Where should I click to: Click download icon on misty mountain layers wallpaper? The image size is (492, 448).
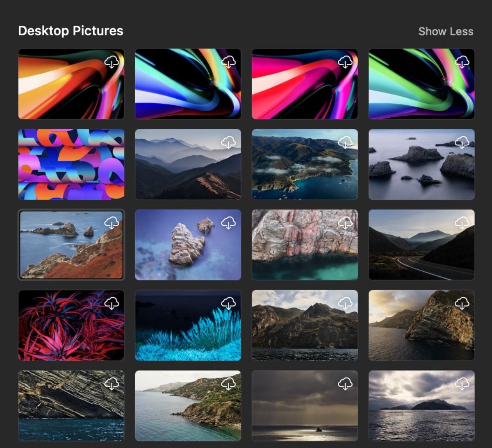click(228, 142)
